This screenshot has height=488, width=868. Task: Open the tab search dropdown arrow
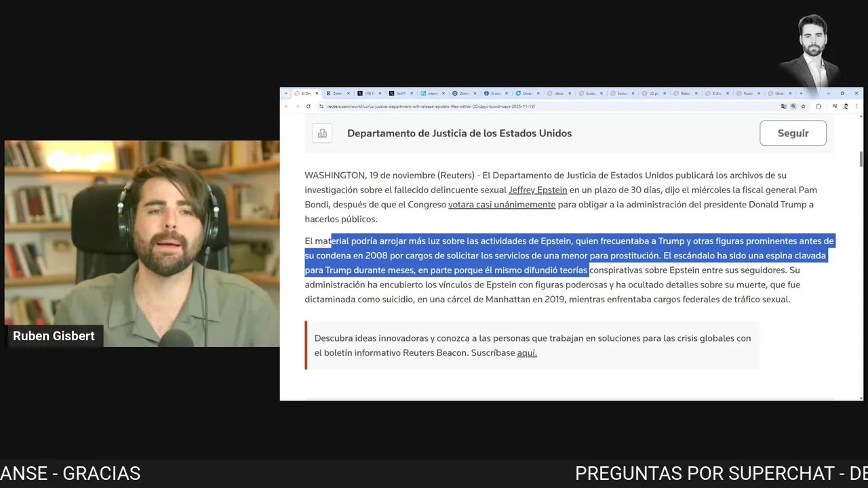[286, 94]
